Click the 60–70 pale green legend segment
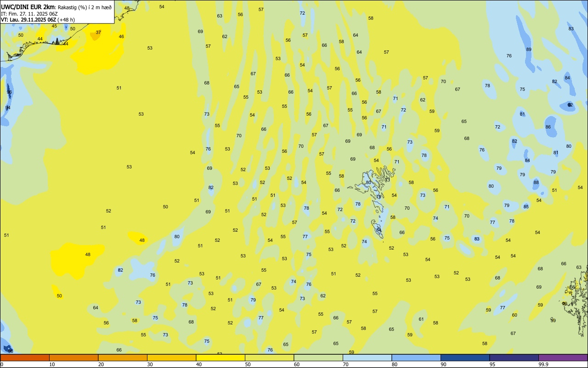The image size is (588, 368). 318,357
